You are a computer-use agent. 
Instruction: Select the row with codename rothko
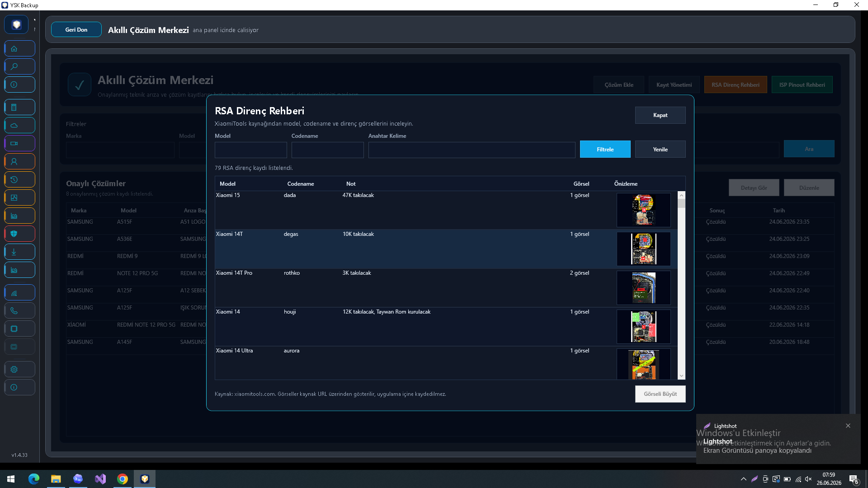pyautogui.click(x=446, y=288)
